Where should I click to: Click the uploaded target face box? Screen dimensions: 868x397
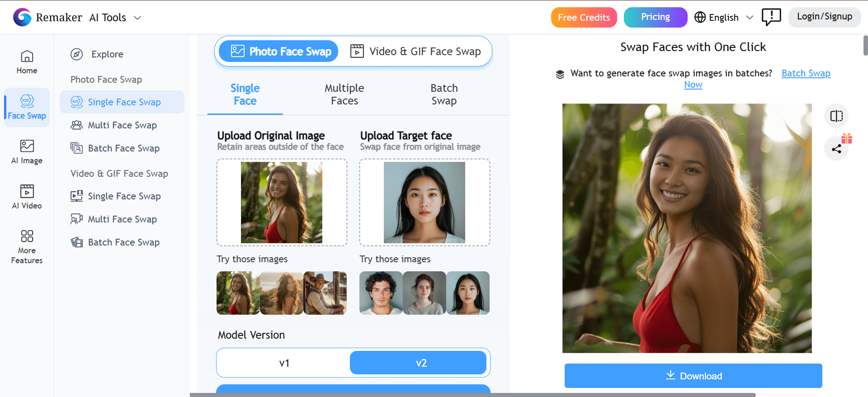tap(425, 202)
